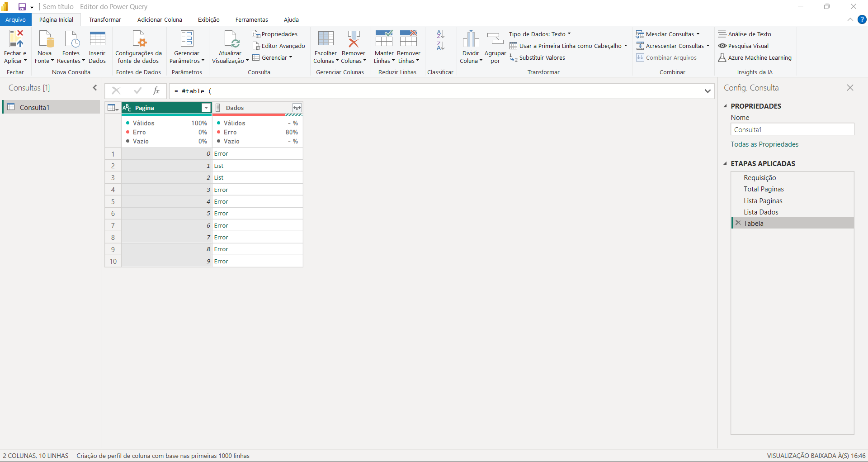
Task: Click Inserir Dados table icon
Action: [x=97, y=39]
